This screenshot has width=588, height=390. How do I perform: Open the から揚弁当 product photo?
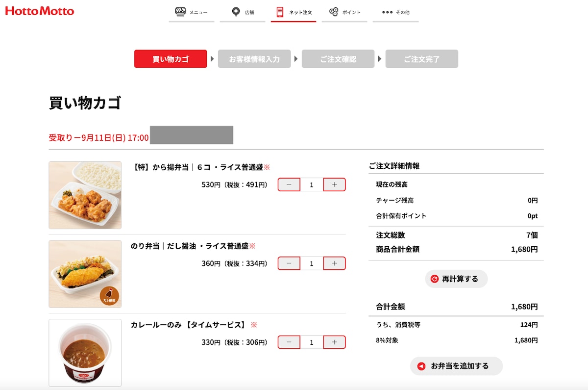[85, 195]
